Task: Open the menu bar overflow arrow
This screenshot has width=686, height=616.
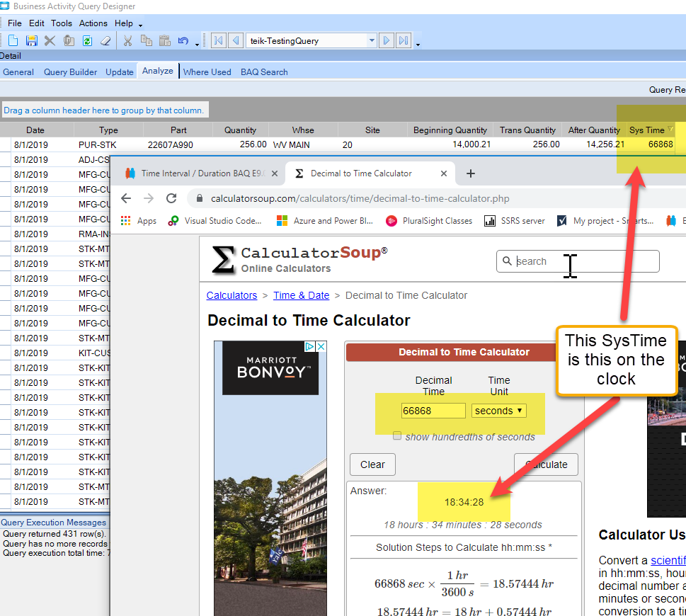Action: (140, 25)
